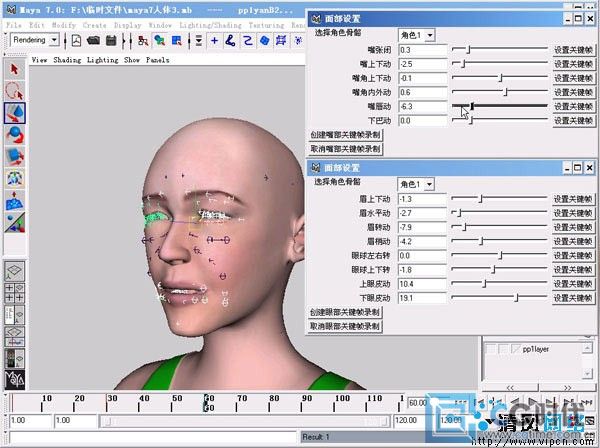Select the Universal Manipulator tool

tap(15, 178)
